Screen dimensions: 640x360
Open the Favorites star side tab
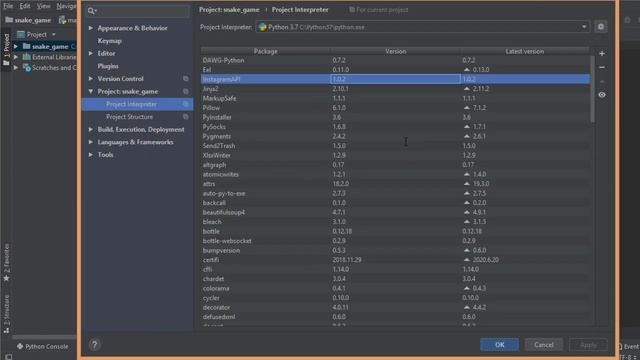tap(6, 263)
